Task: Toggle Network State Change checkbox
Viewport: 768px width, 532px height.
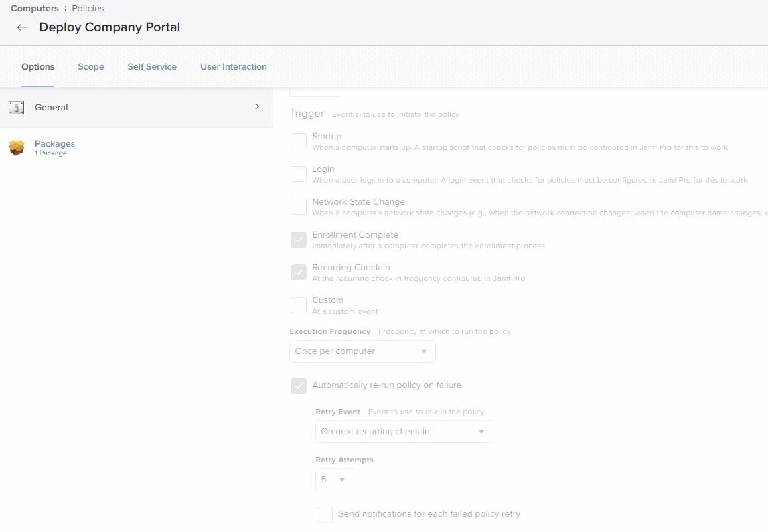Action: (x=298, y=207)
